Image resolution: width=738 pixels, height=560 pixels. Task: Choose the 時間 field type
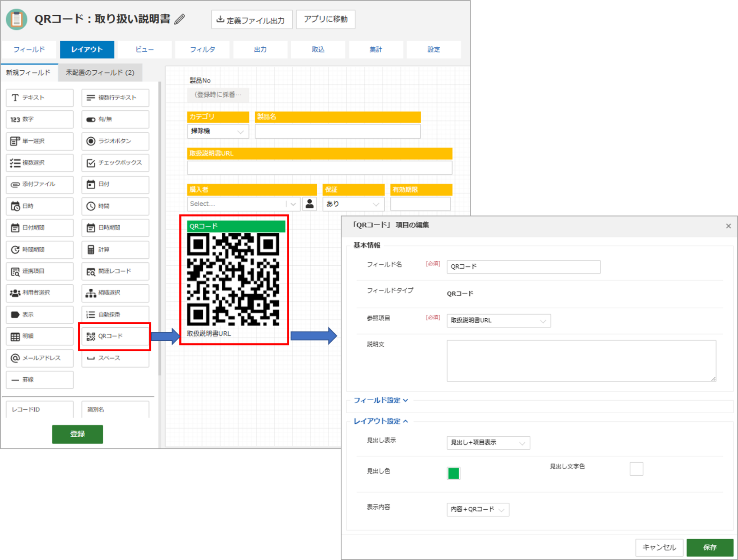coord(115,206)
